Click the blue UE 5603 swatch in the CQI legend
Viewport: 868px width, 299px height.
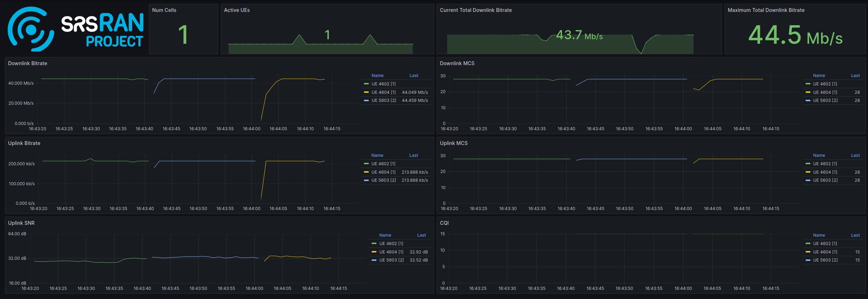pyautogui.click(x=808, y=260)
